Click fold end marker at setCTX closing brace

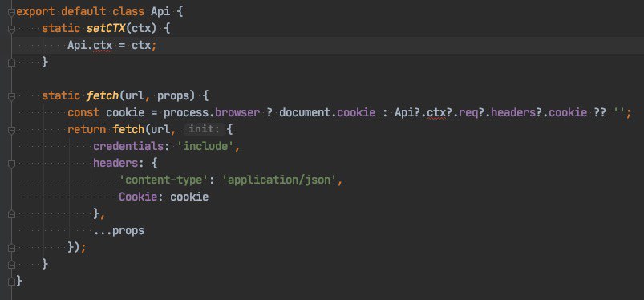[x=11, y=63]
